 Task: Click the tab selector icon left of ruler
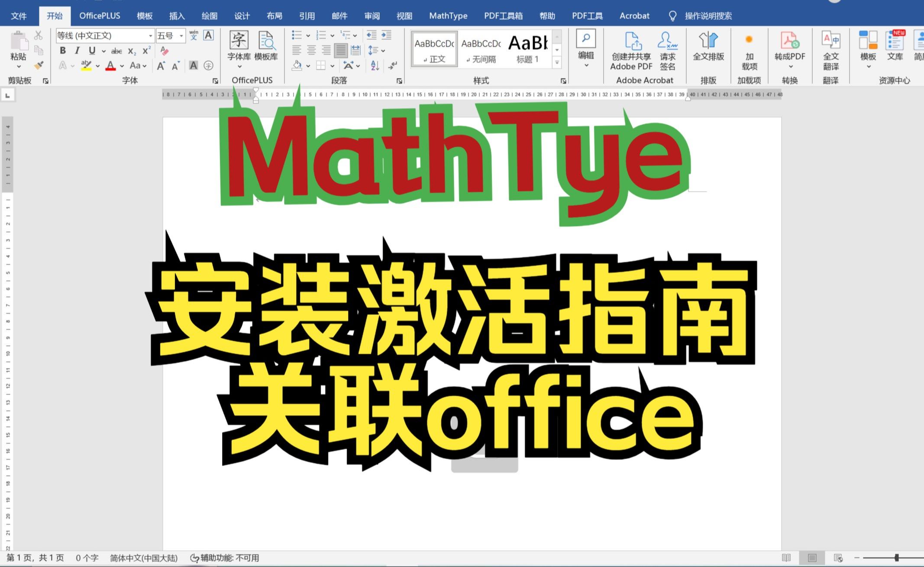click(7, 95)
